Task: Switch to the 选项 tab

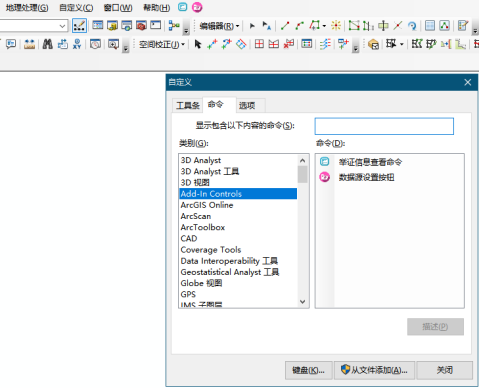Action: pyautogui.click(x=247, y=106)
